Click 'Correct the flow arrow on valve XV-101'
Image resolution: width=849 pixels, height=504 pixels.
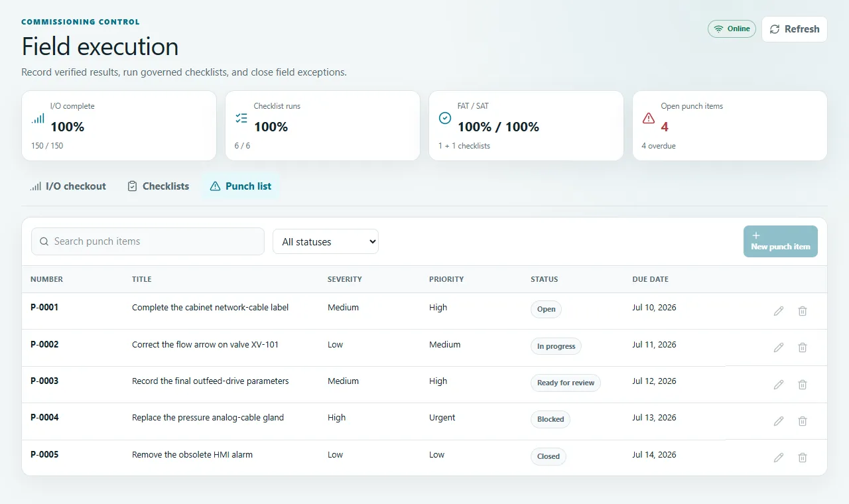[206, 345]
